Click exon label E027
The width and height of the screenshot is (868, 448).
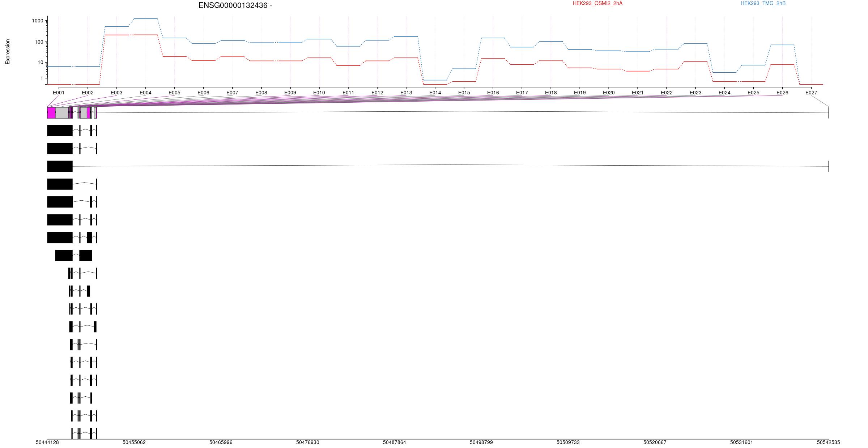pos(811,93)
